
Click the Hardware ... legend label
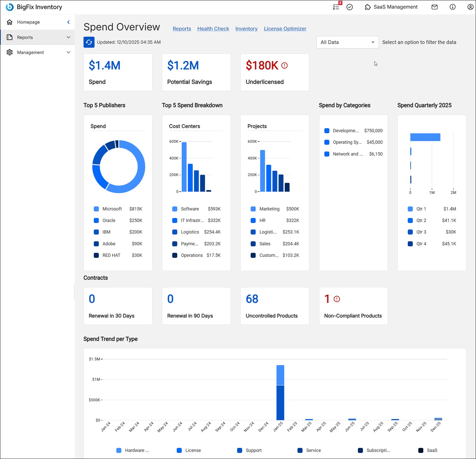pyautogui.click(x=137, y=450)
